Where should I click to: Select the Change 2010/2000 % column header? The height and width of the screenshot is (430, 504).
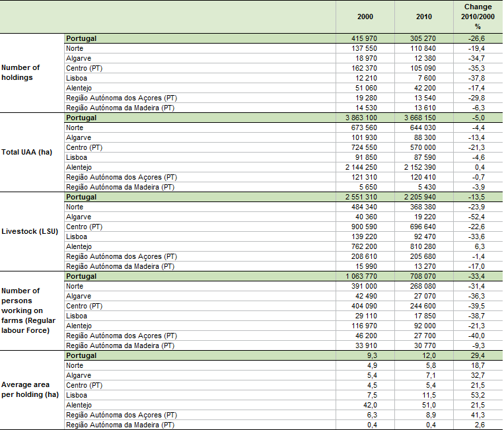click(x=478, y=17)
